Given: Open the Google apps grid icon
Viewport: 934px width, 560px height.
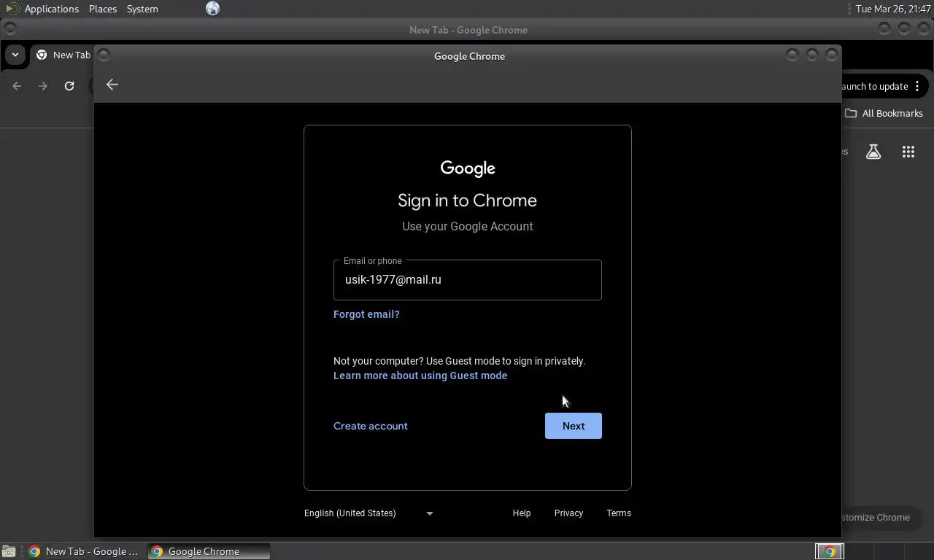Looking at the screenshot, I should 908,152.
